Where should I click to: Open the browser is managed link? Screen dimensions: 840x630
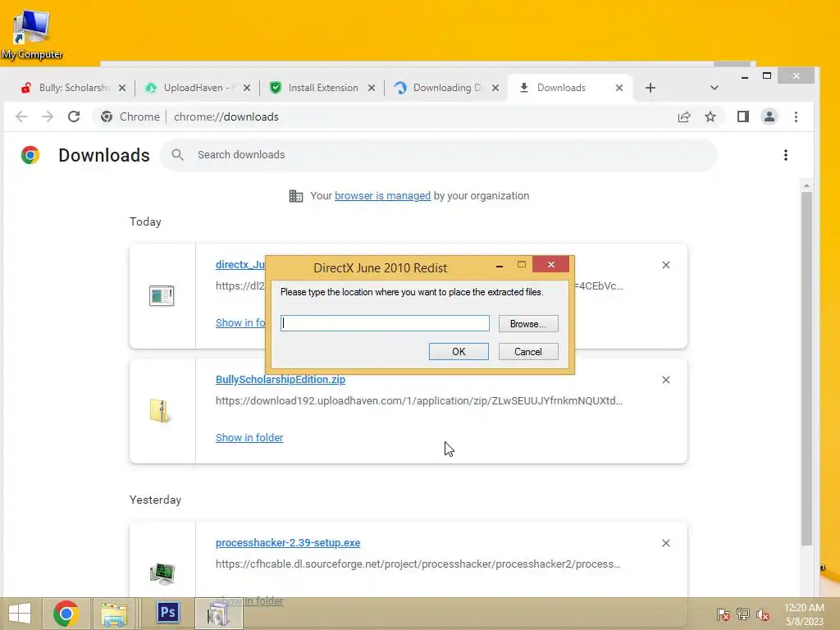coord(382,196)
